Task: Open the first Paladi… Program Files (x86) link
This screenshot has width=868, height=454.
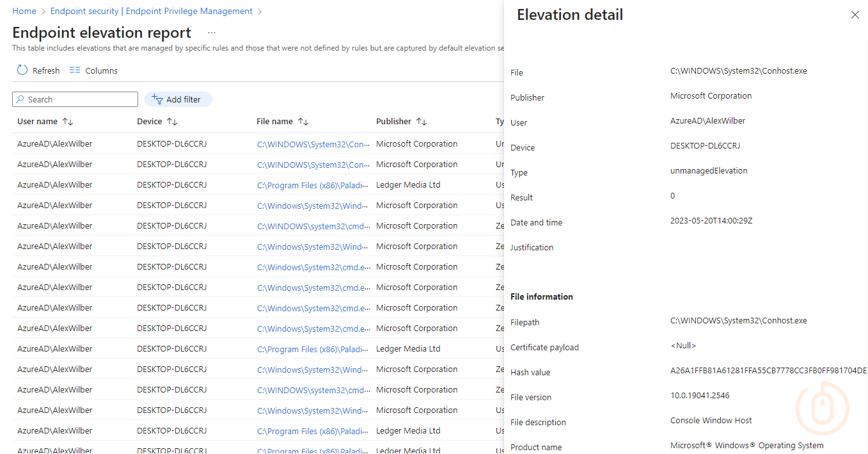Action: [x=313, y=186]
